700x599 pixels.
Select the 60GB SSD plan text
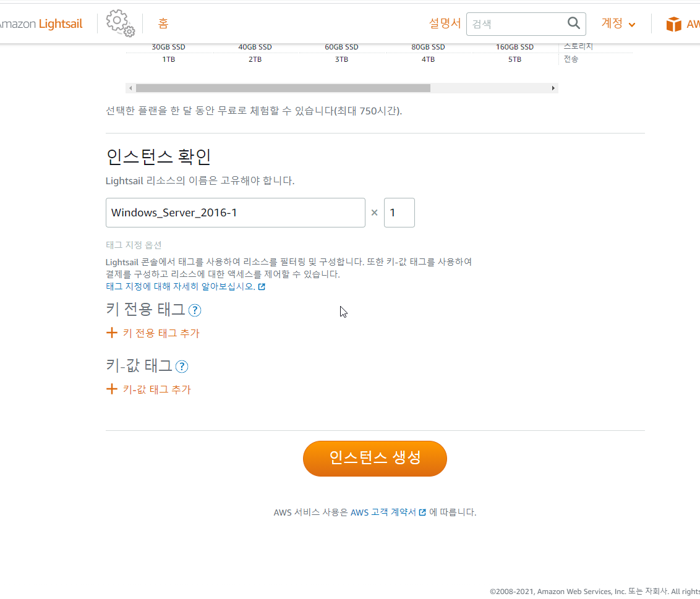point(341,47)
